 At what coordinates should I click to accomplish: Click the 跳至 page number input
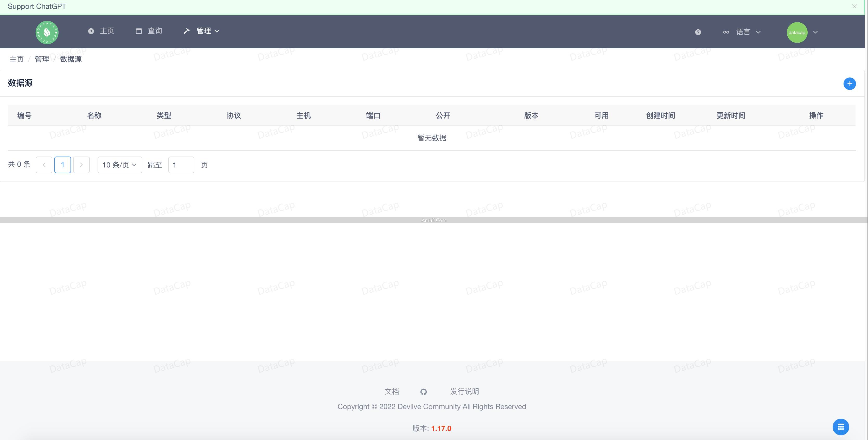tap(181, 165)
